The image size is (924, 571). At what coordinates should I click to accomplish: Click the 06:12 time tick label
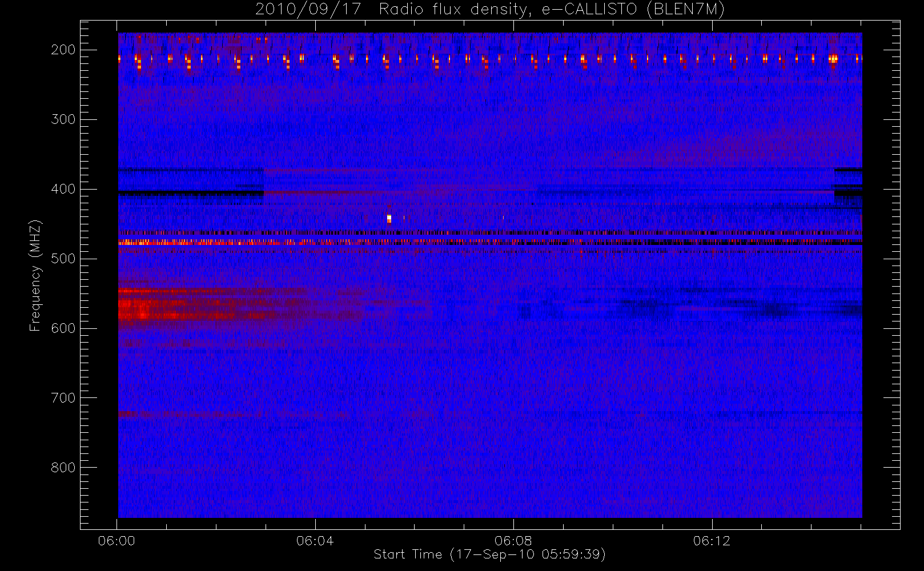[x=712, y=541]
